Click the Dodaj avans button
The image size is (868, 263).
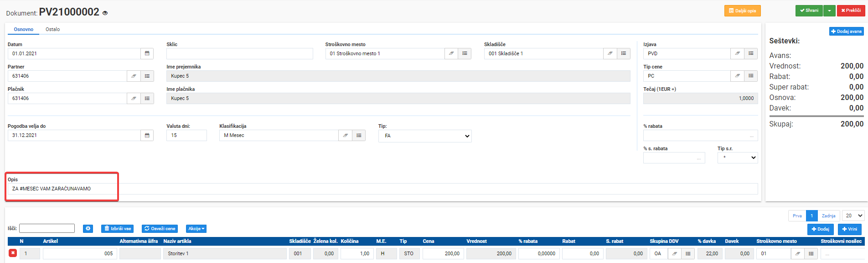coord(846,32)
